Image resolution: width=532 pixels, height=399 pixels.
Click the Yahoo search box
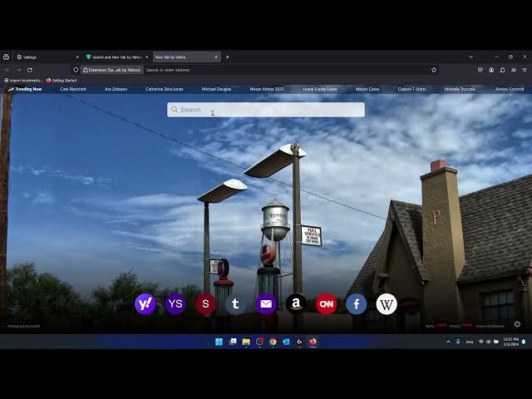[266, 110]
